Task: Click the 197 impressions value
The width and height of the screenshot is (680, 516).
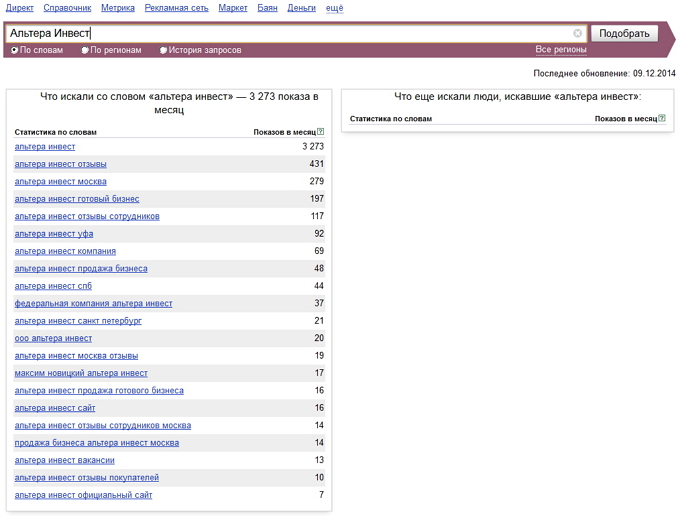Action: [x=317, y=199]
